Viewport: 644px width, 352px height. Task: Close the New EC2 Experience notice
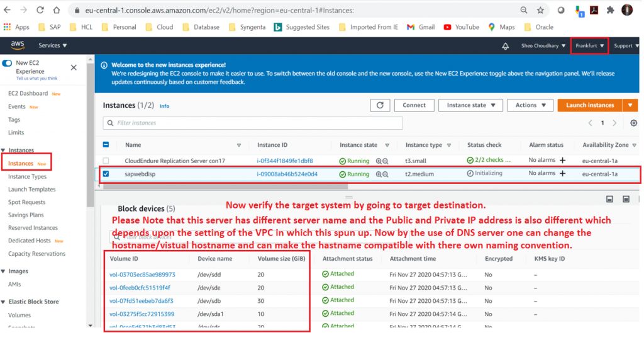coord(74,67)
